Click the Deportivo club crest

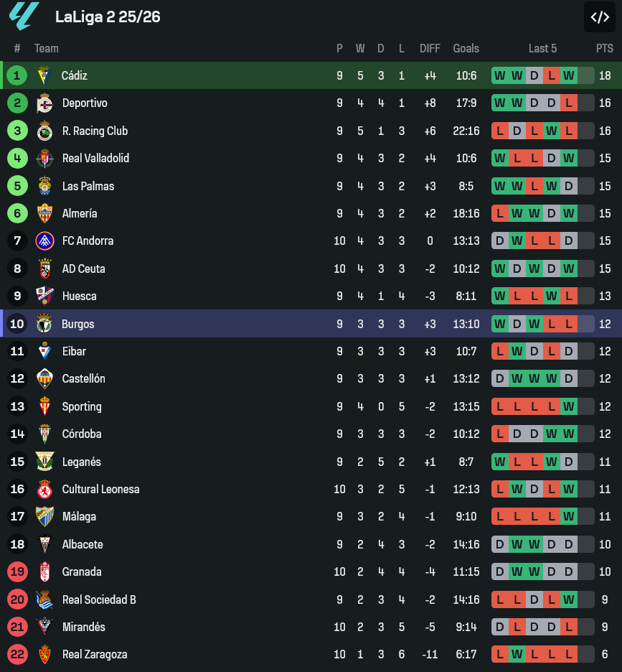coord(44,103)
